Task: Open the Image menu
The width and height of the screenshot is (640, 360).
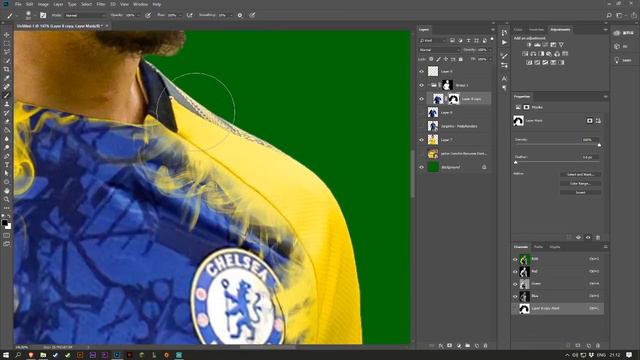Action: pos(43,4)
